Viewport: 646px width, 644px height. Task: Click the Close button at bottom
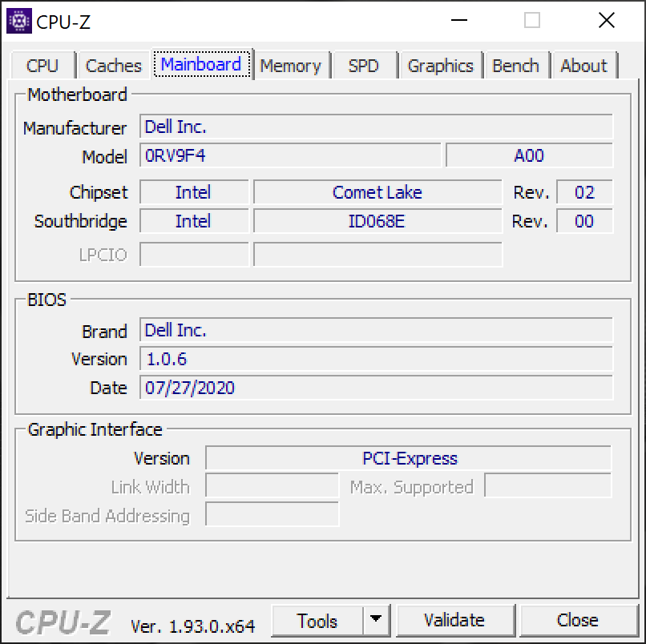(x=578, y=621)
